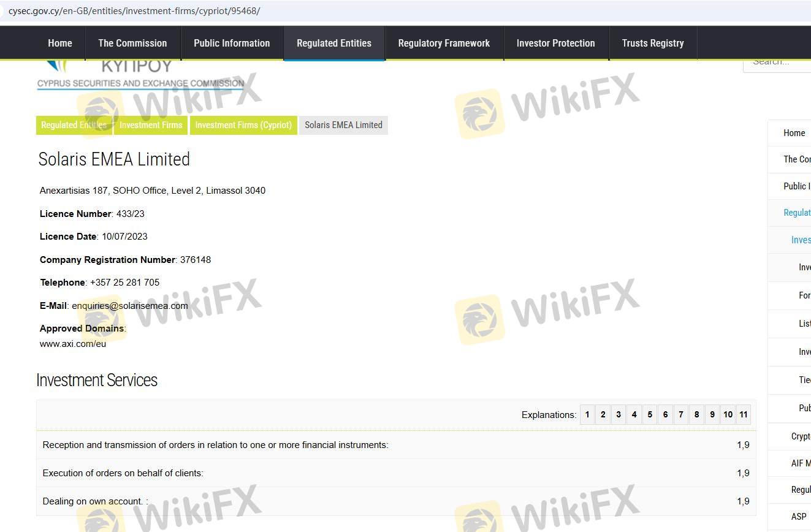
Task: Click the search input field
Action: click(x=779, y=62)
